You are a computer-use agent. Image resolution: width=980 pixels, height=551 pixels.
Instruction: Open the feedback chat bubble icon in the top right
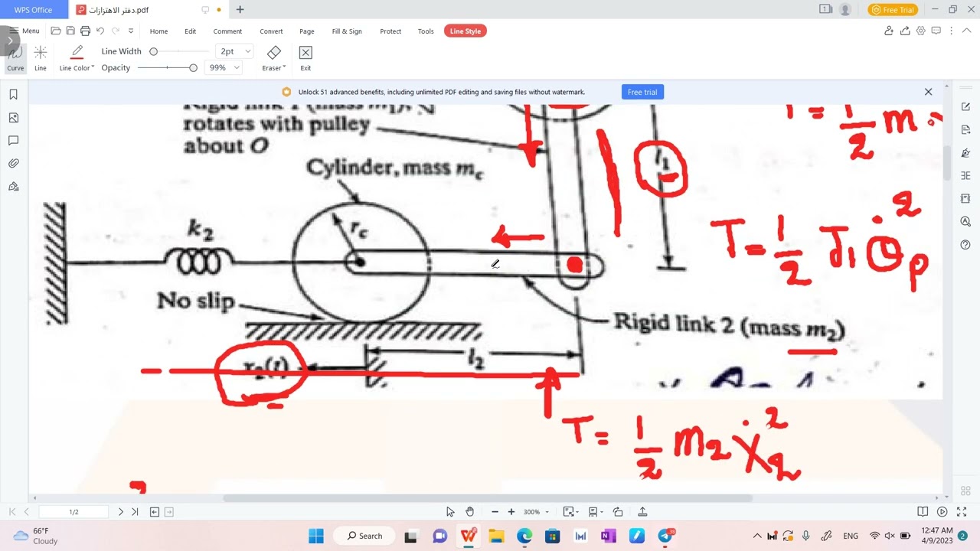[936, 31]
